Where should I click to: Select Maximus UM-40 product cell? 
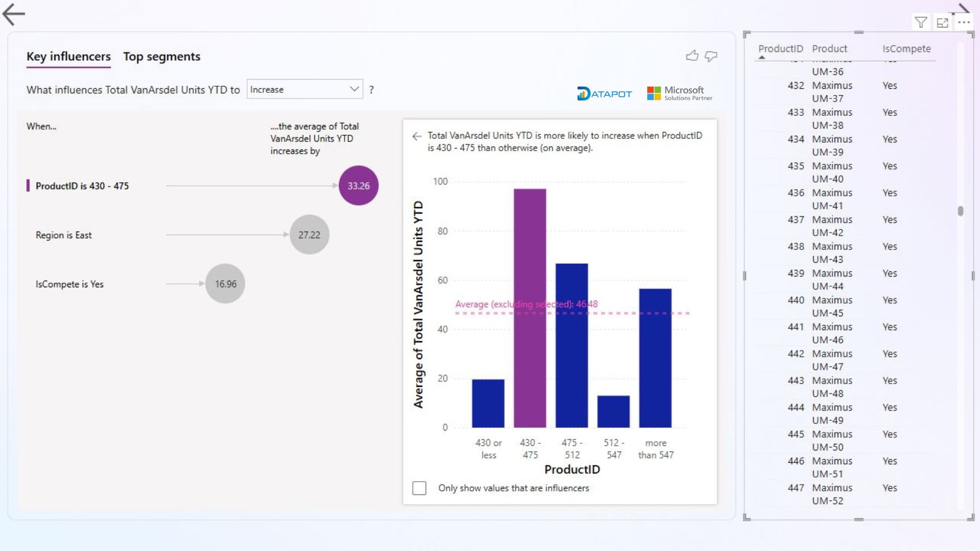[832, 172]
